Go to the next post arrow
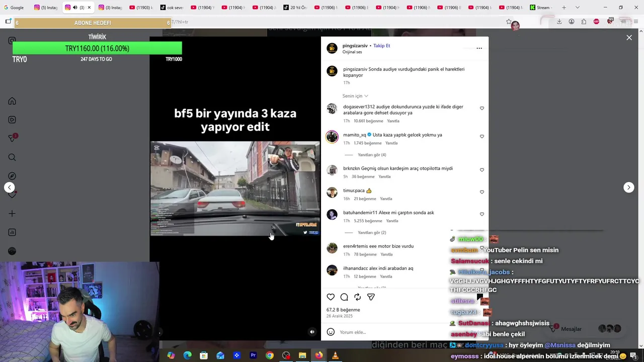Viewport: 644px width, 362px height. coord(628,188)
